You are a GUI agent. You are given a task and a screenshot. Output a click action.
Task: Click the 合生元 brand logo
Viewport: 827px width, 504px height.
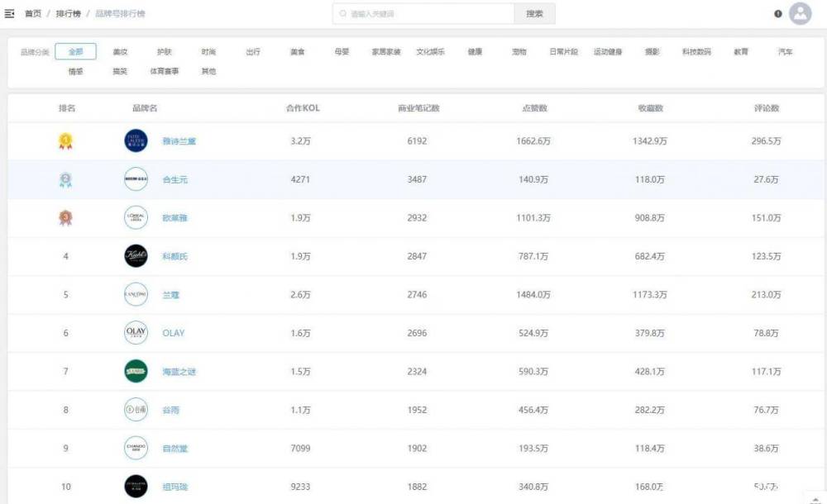pos(136,179)
